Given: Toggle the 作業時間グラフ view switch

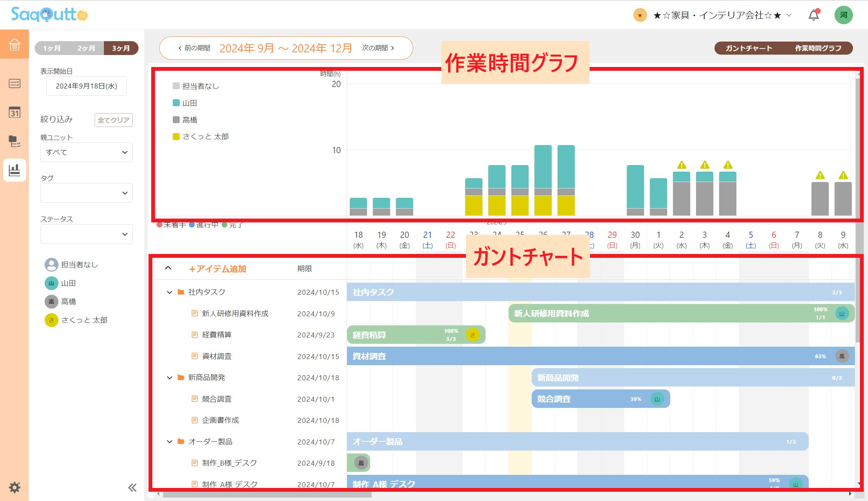Looking at the screenshot, I should point(818,48).
